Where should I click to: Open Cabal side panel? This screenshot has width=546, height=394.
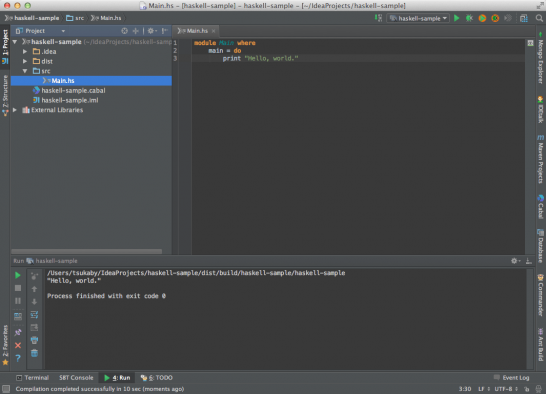click(540, 207)
